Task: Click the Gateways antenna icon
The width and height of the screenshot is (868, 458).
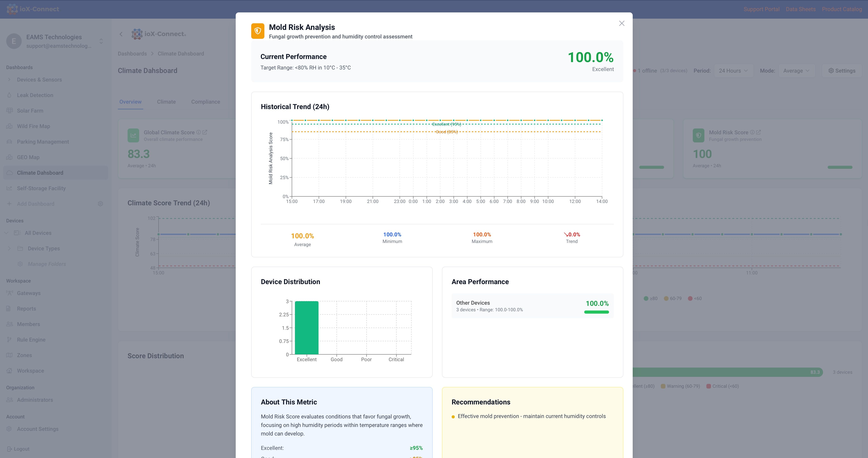Action: (9, 293)
